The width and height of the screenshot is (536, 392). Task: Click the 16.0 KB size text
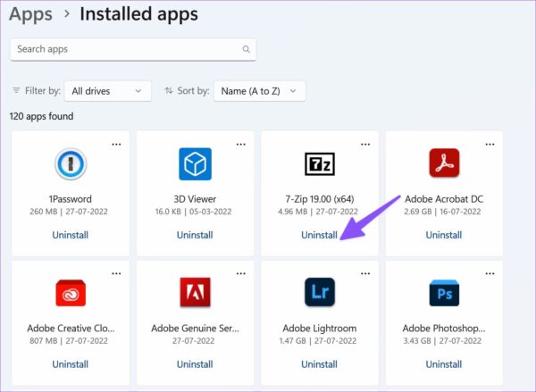(168, 212)
